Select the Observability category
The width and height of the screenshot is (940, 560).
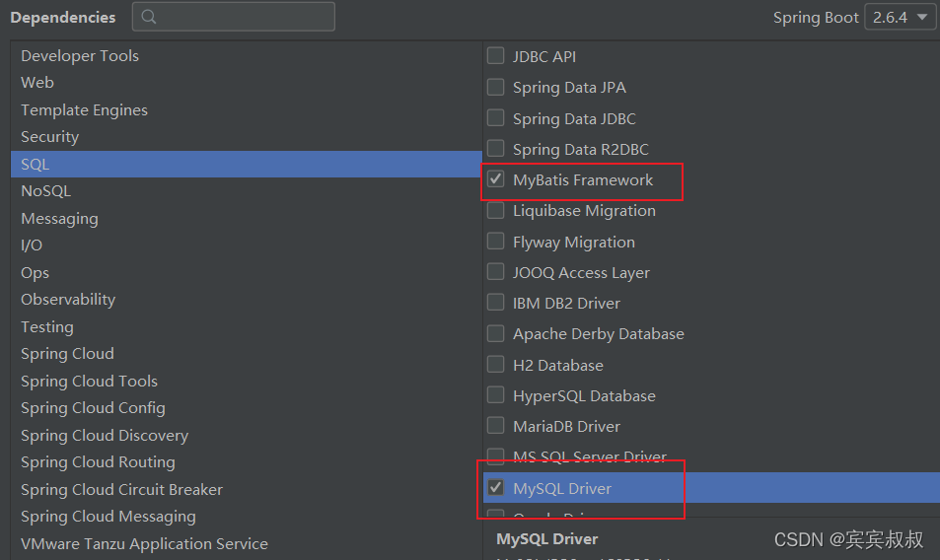tap(247, 300)
